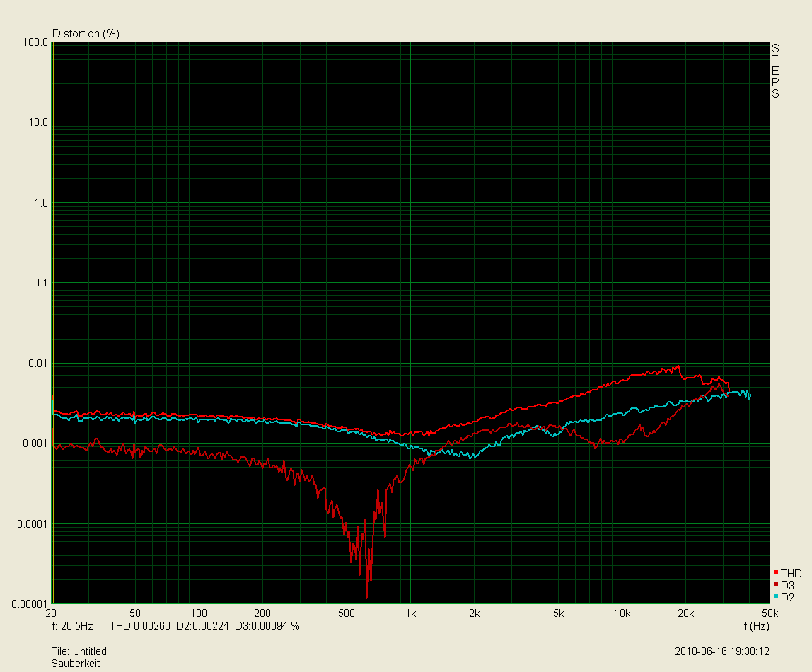Click the '100.0' y-axis label
Viewport: 812px width, 672px height.
tap(36, 42)
